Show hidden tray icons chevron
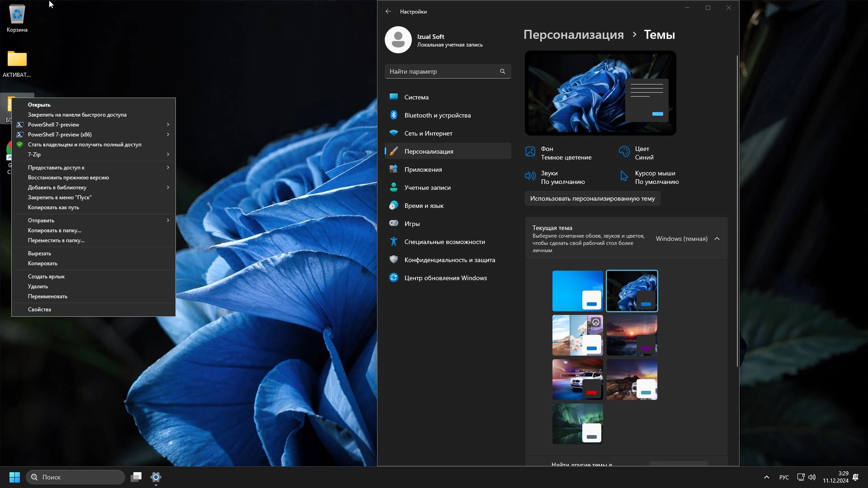This screenshot has width=868, height=488. (766, 477)
